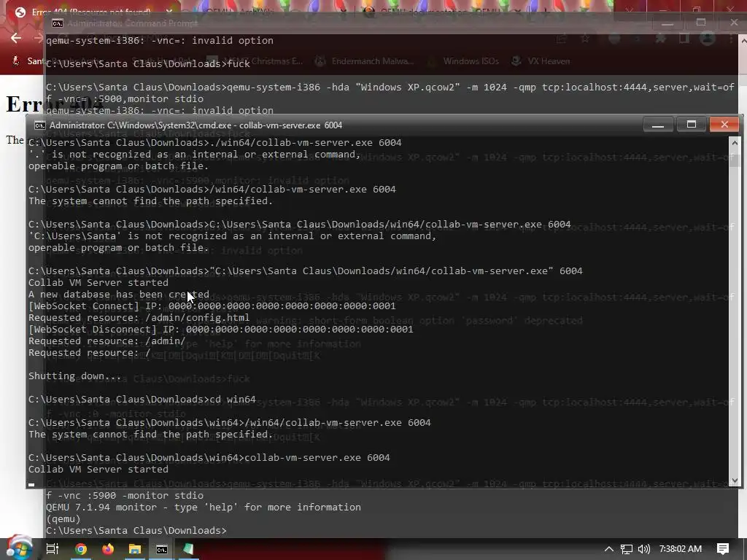The image size is (747, 560).
Task: Open the Windows ISOs bookmark
Action: [x=464, y=61]
